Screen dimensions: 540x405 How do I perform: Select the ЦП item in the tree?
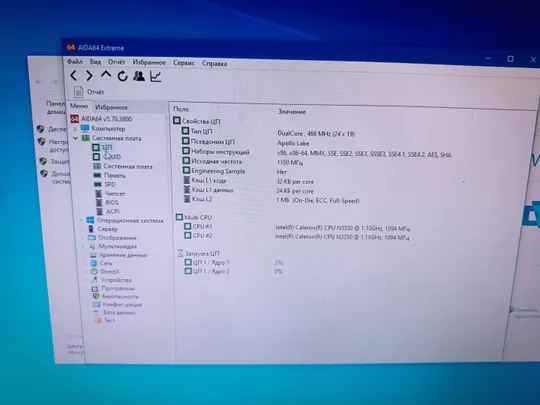coord(107,147)
